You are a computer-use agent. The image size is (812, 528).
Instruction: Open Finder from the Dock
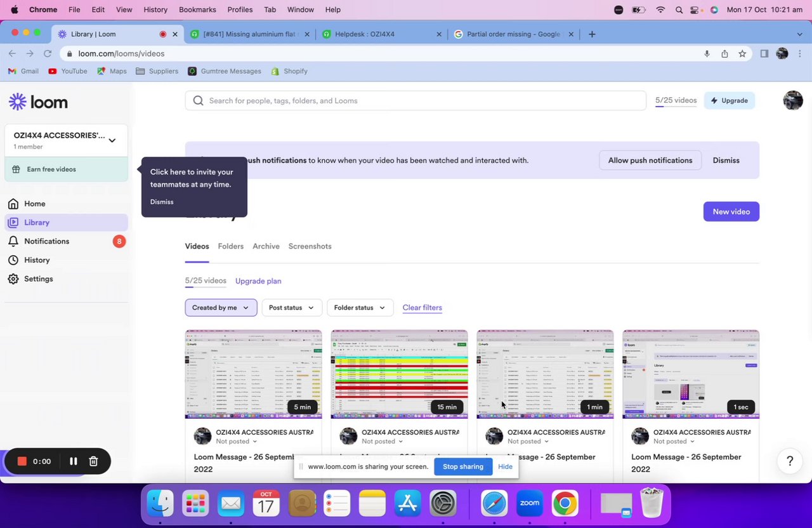tap(160, 505)
